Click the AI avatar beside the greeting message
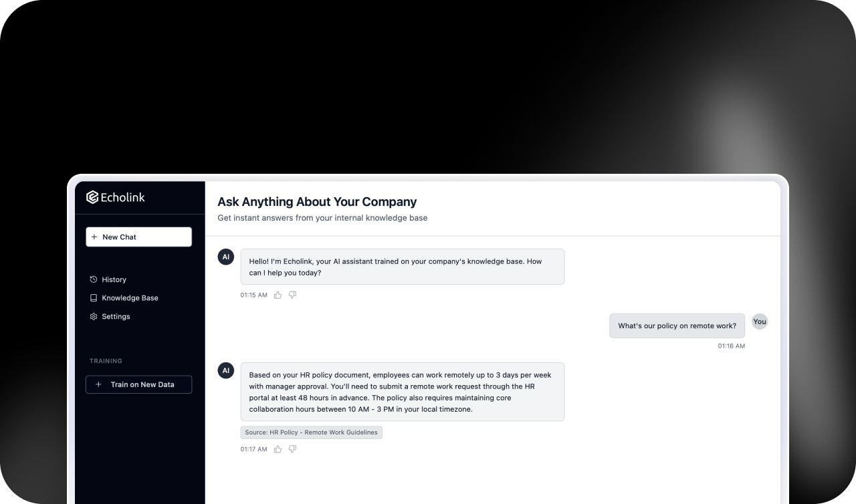The image size is (856, 504). [226, 257]
